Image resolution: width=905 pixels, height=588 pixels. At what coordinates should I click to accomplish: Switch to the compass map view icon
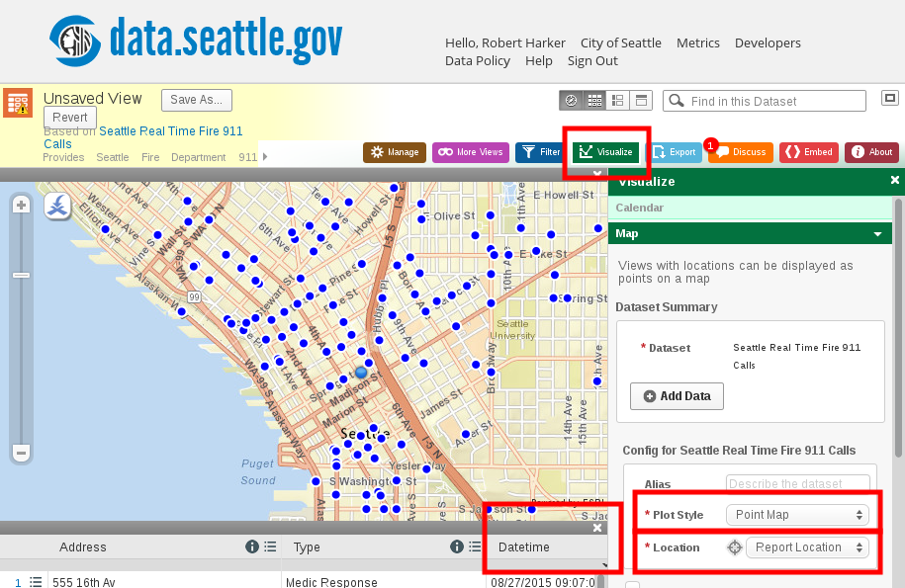[x=571, y=101]
